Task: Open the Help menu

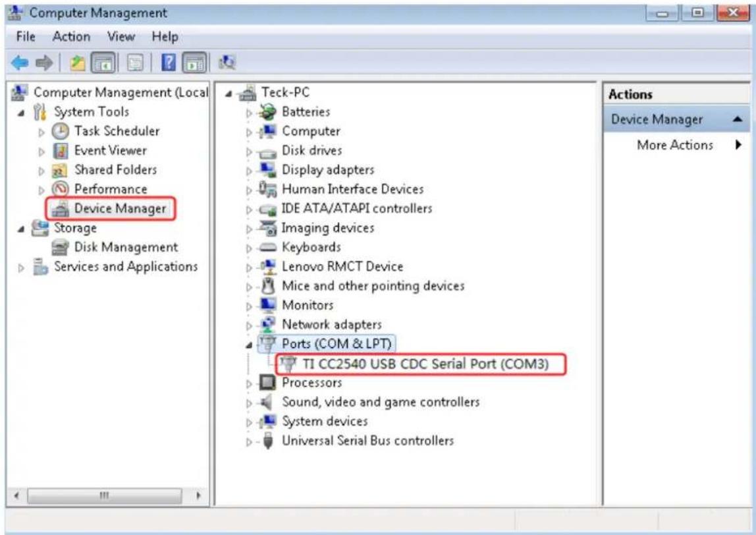Action: click(165, 37)
